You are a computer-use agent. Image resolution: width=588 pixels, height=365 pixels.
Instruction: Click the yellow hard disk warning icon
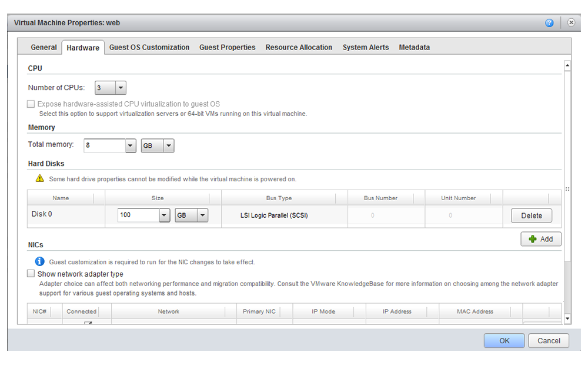pos(39,178)
